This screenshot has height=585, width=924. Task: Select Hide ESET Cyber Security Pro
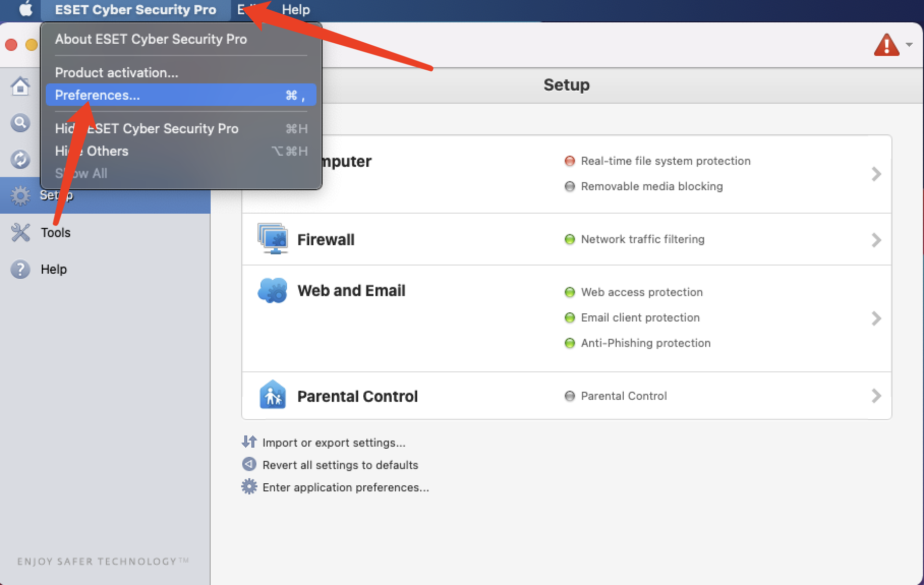181,129
